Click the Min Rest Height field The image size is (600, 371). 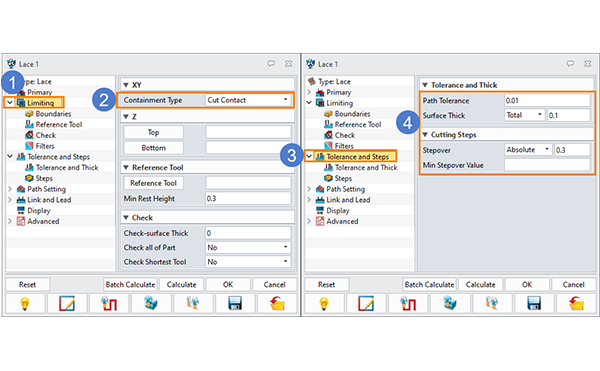tap(248, 199)
